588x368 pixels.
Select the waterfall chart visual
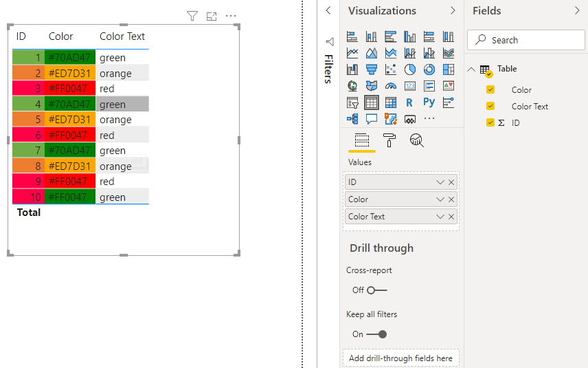(x=352, y=69)
